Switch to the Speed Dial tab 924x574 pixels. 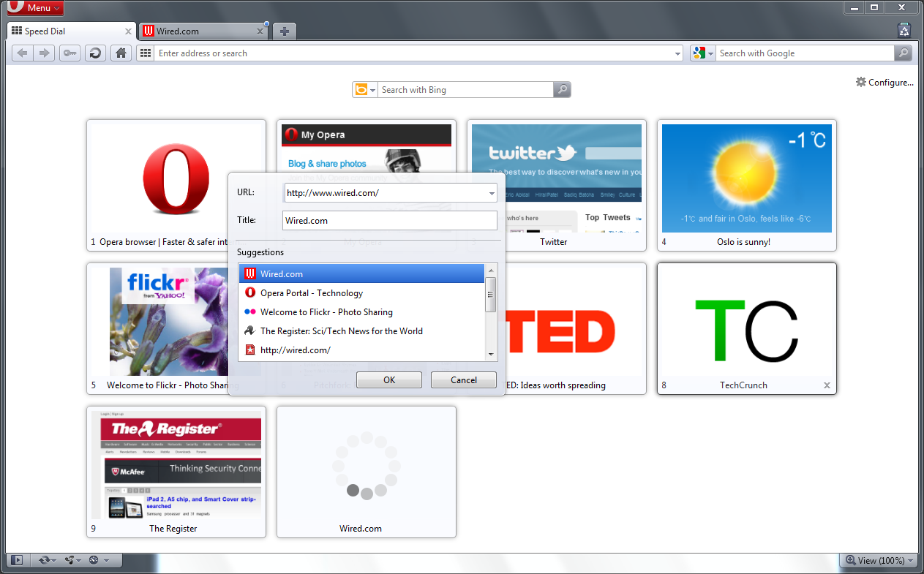70,31
